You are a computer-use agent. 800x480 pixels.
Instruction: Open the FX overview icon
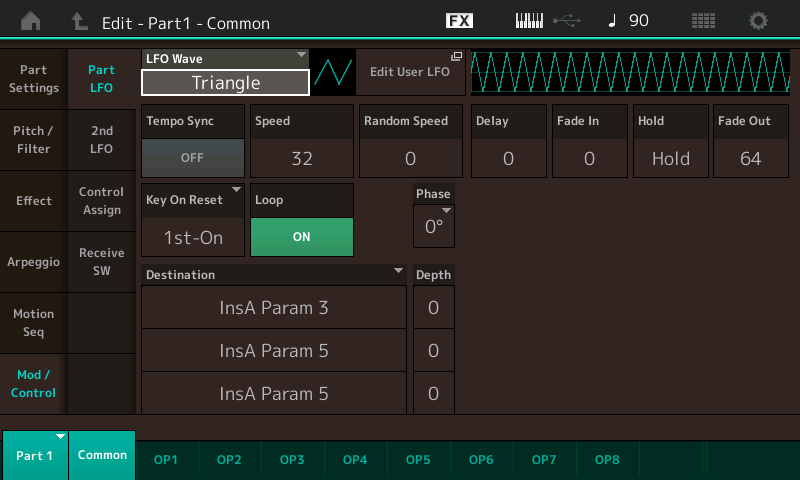tap(459, 21)
